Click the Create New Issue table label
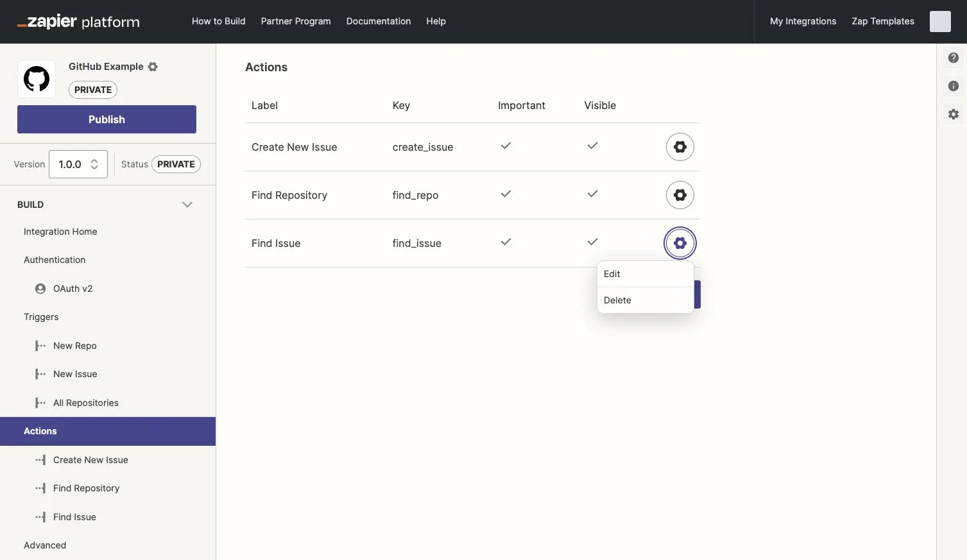This screenshot has height=560, width=967. [294, 147]
